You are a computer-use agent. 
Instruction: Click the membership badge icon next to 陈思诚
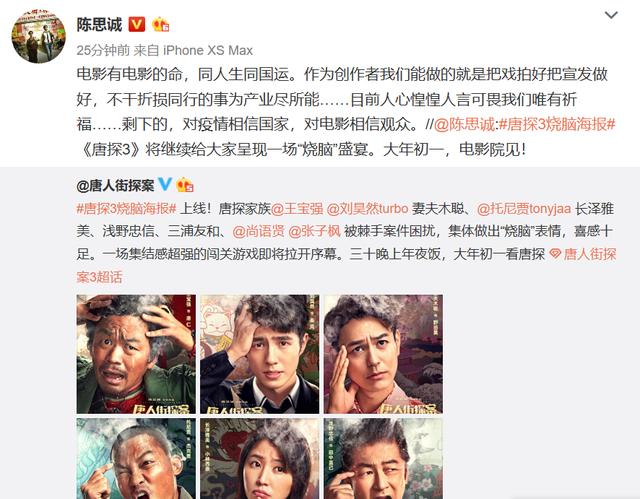[160, 24]
